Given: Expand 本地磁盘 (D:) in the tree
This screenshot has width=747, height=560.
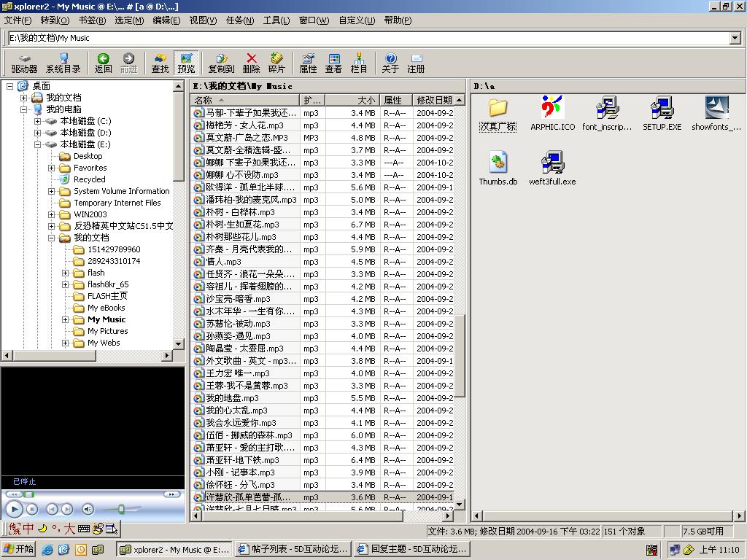Looking at the screenshot, I should pyautogui.click(x=38, y=133).
